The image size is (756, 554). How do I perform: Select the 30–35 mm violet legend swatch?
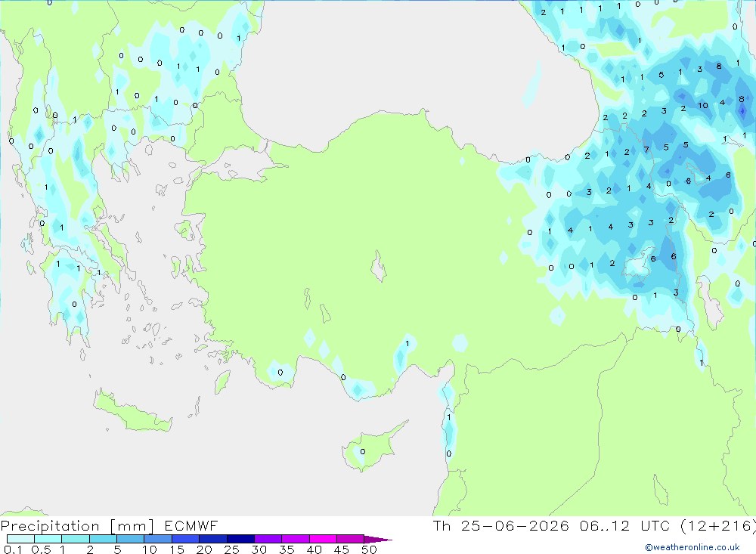tap(268, 539)
